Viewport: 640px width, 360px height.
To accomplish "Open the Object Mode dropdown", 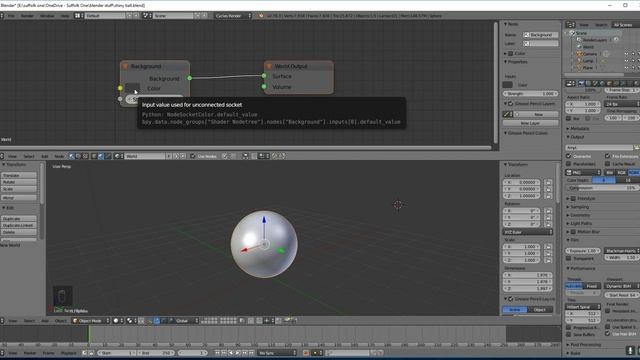I will pyautogui.click(x=91, y=320).
